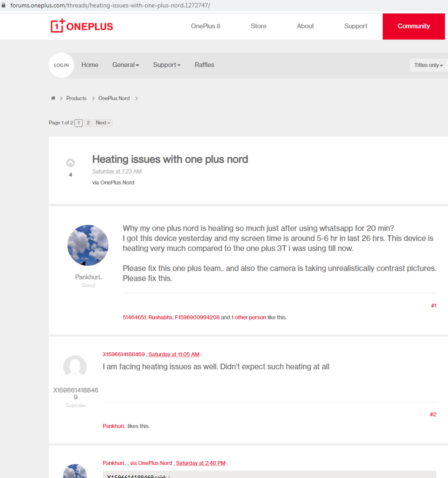Click the Next page button
The height and width of the screenshot is (478, 448).
[103, 123]
